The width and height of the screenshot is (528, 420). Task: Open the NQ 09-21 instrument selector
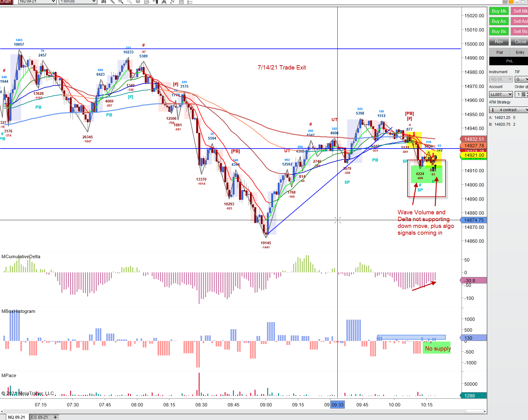(37, 2)
